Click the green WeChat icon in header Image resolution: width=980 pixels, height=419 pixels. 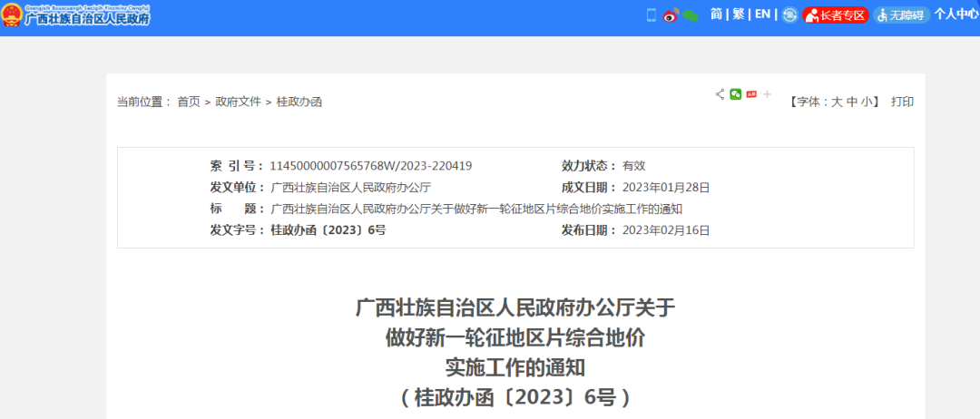691,15
